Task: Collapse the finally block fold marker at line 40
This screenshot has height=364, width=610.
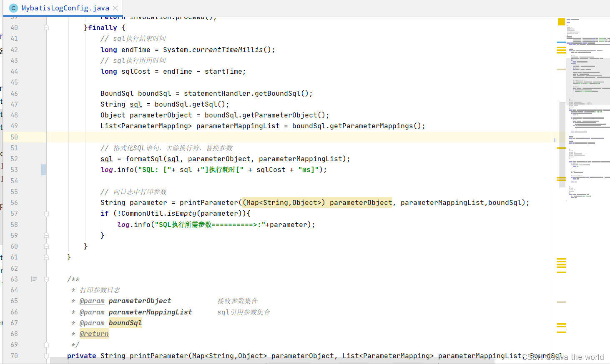Action: pyautogui.click(x=46, y=27)
